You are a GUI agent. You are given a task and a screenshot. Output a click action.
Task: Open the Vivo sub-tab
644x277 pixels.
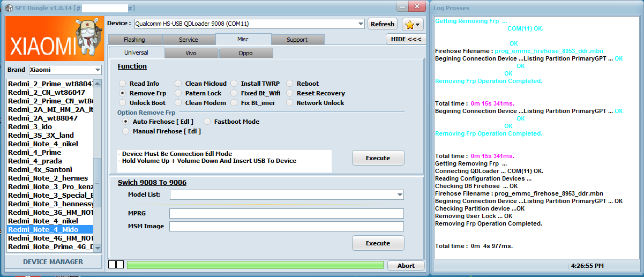click(191, 53)
